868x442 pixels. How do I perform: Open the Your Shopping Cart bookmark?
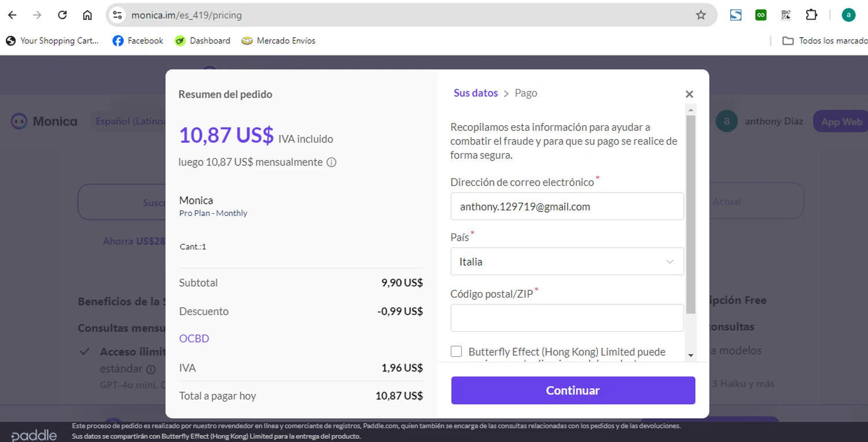pos(53,41)
